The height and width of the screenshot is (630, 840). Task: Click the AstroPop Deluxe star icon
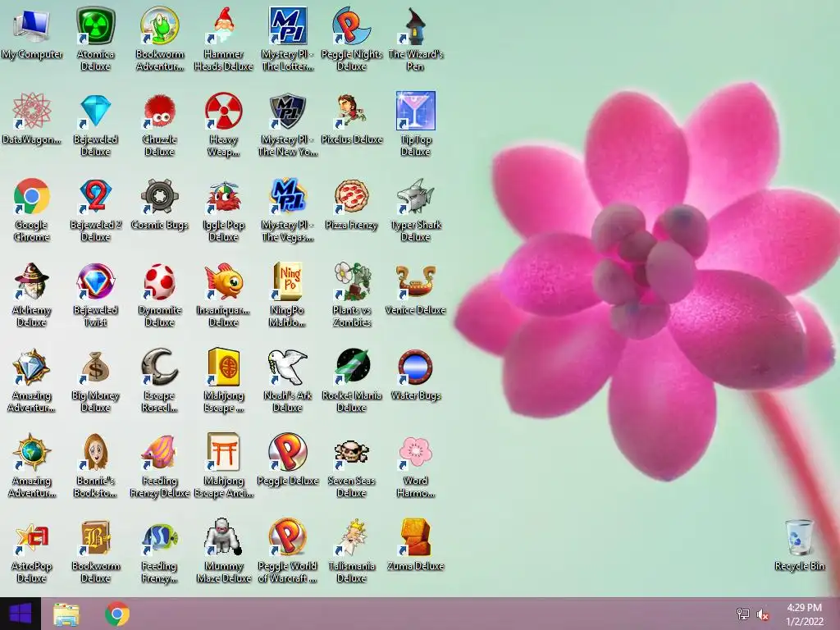point(32,537)
